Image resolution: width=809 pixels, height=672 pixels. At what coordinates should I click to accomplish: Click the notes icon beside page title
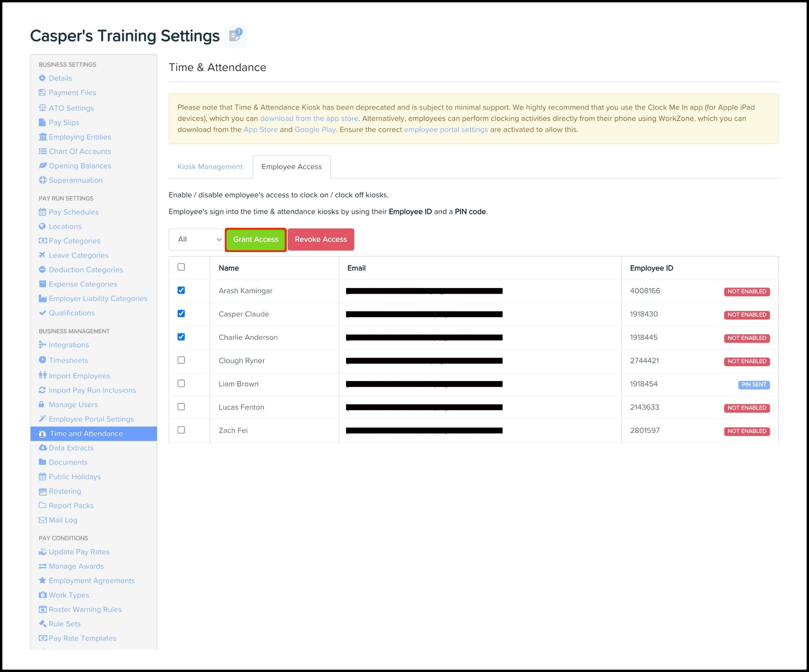click(235, 36)
